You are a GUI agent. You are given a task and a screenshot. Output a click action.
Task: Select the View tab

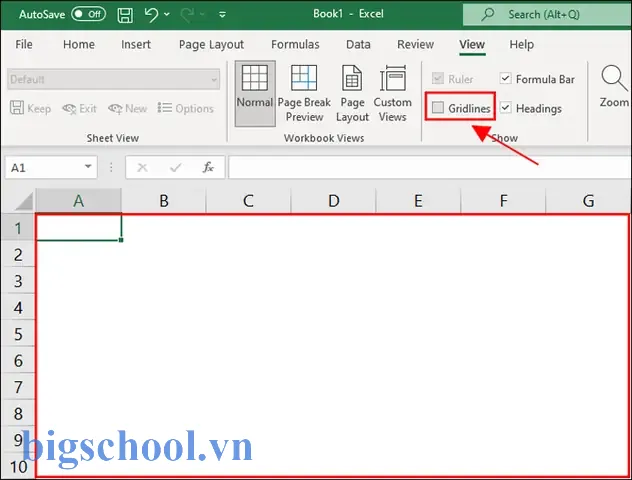point(472,44)
